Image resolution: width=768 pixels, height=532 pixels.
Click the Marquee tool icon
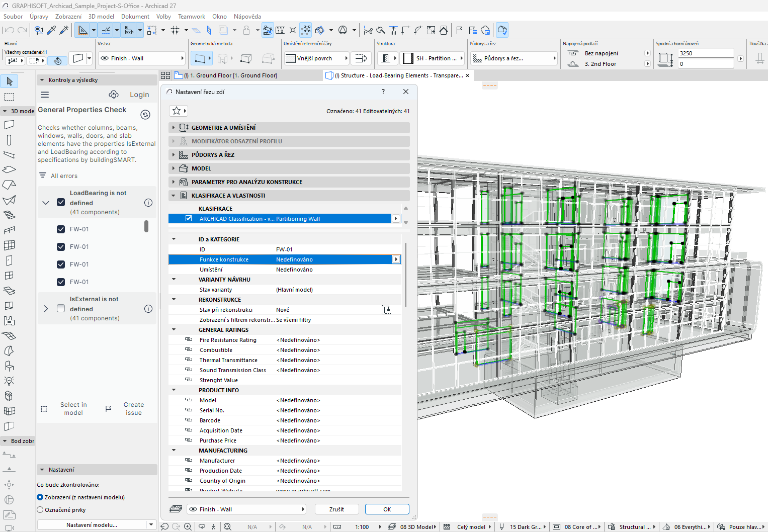[x=9, y=97]
